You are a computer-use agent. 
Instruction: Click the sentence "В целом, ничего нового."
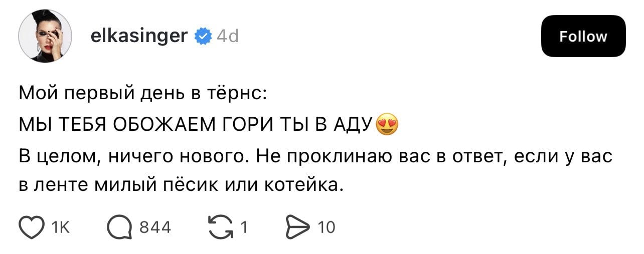[134, 157]
